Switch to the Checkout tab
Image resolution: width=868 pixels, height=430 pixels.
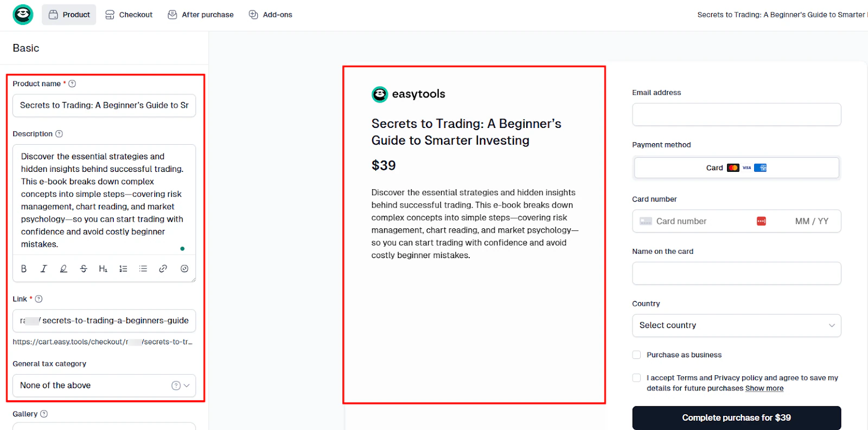tap(129, 15)
